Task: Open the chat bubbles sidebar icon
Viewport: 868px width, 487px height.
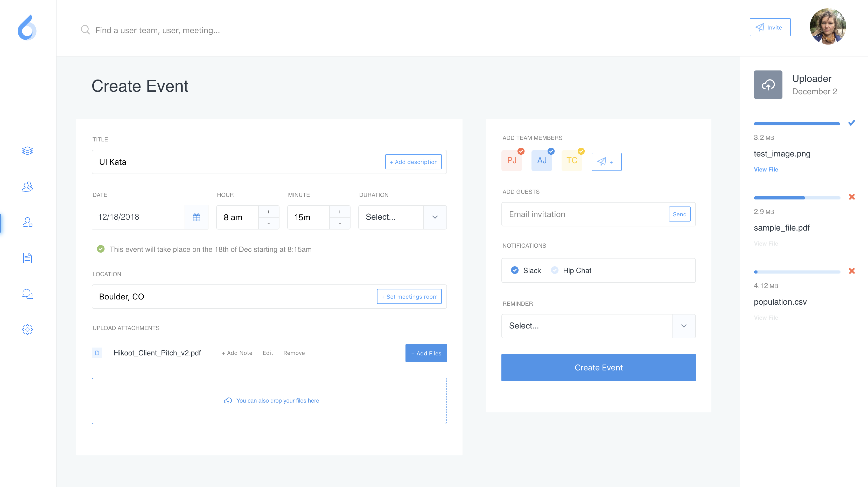Action: pyautogui.click(x=27, y=294)
